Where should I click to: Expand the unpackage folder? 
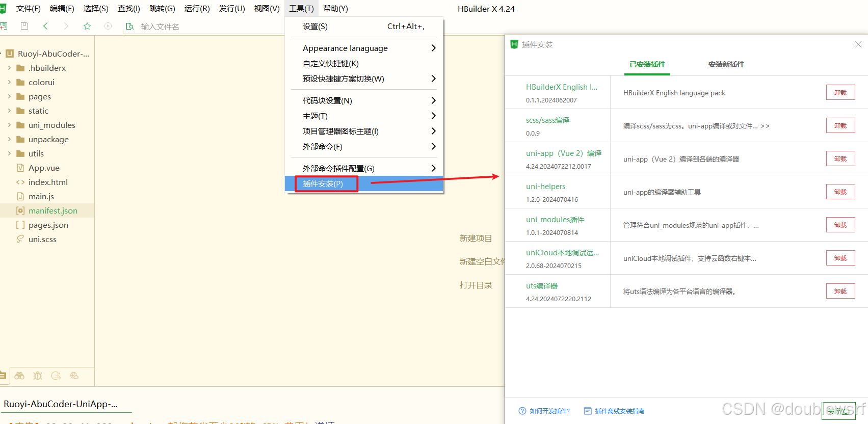pyautogui.click(x=9, y=139)
